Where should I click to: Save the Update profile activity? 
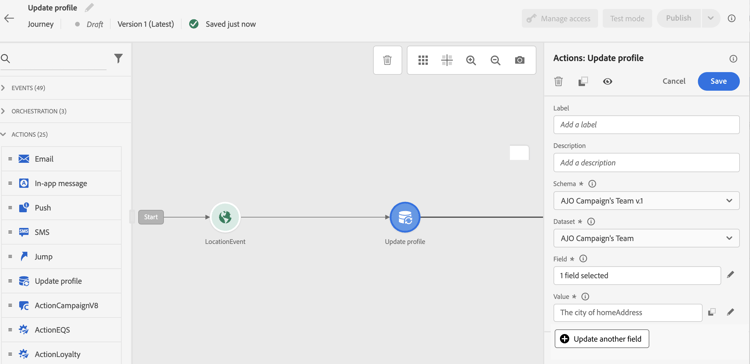[x=718, y=81]
